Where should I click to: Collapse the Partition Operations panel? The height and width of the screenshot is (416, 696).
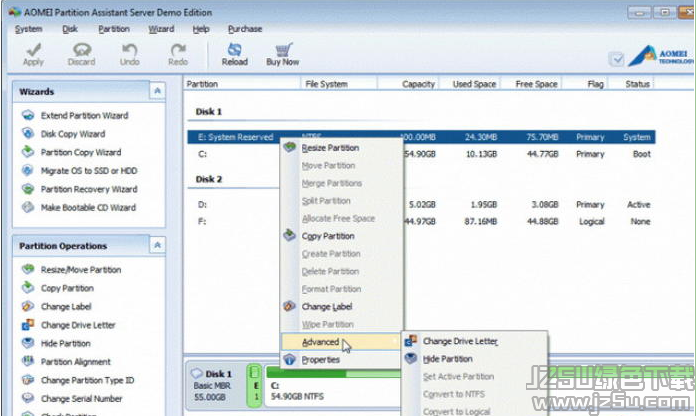[x=157, y=246]
